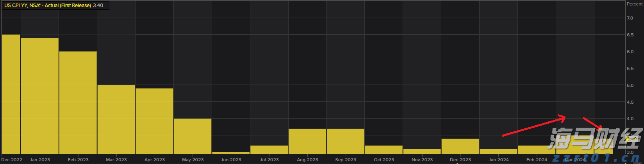Screen dimensions: 644x164
Task: Select the Apr-2023 yellow bar
Action: [x=154, y=121]
